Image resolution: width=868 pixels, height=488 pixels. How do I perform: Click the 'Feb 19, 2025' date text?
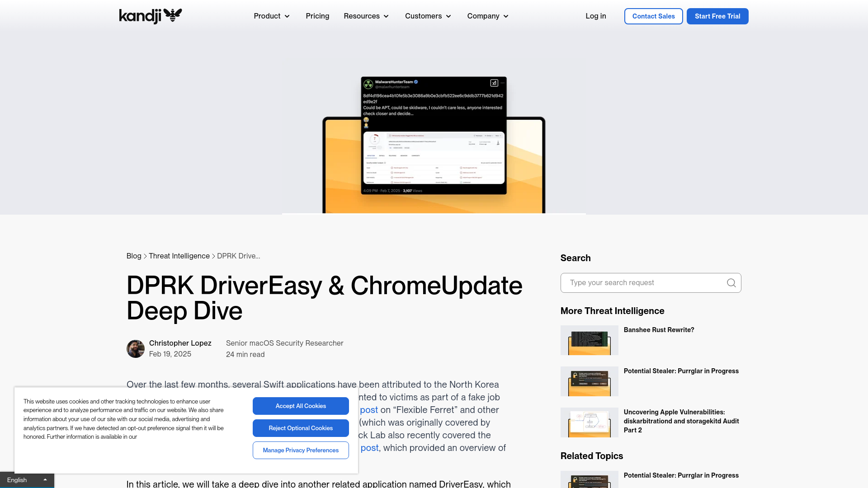click(170, 354)
